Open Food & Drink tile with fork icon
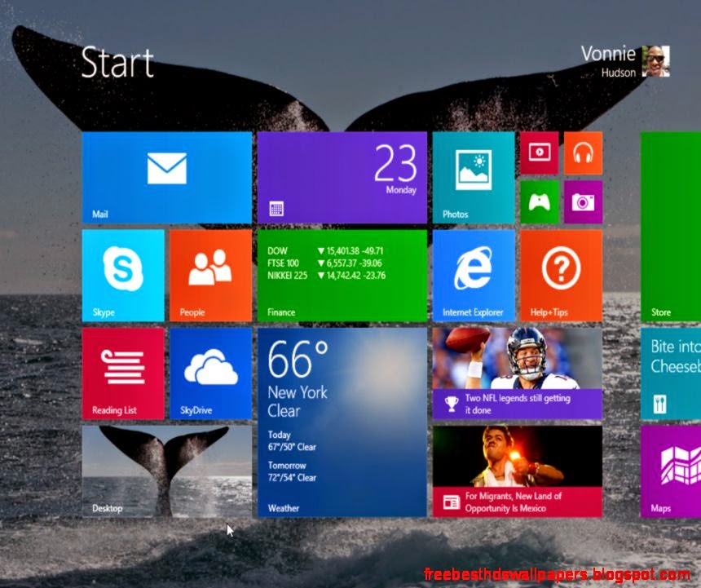The width and height of the screenshot is (701, 588). click(x=671, y=374)
